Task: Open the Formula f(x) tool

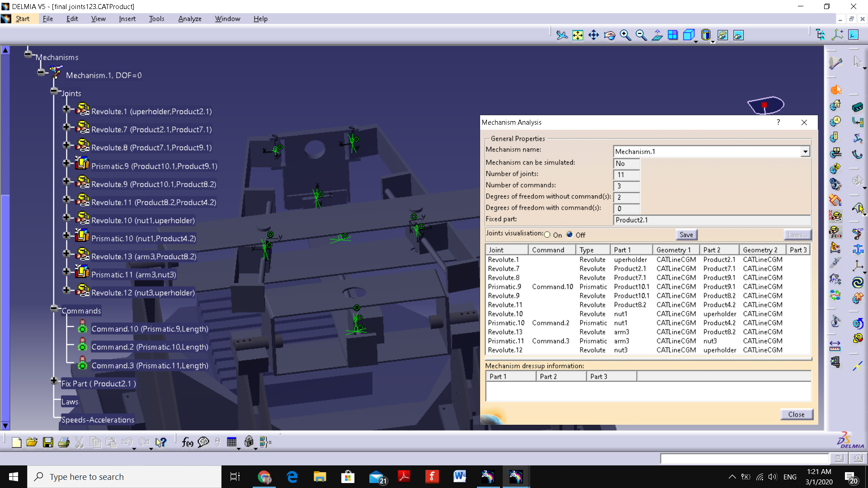Action: click(x=187, y=442)
